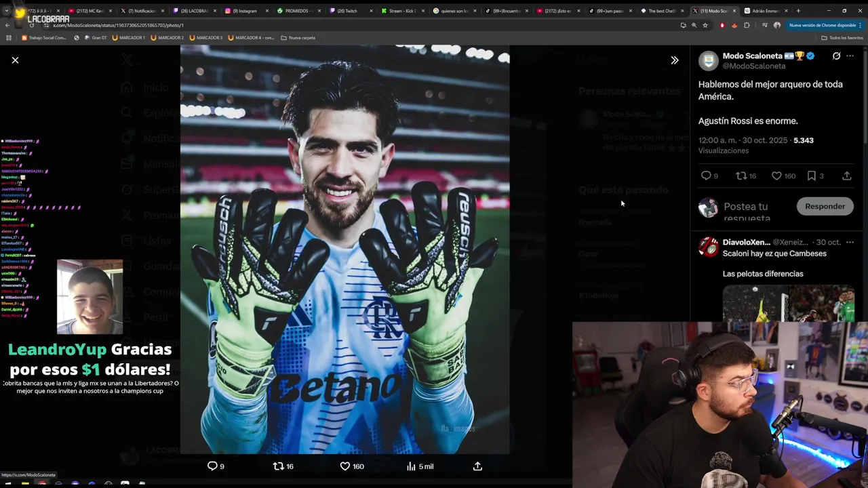Open MARCADOR 3 bookmark
Image resolution: width=868 pixels, height=488 pixels.
(x=206, y=37)
